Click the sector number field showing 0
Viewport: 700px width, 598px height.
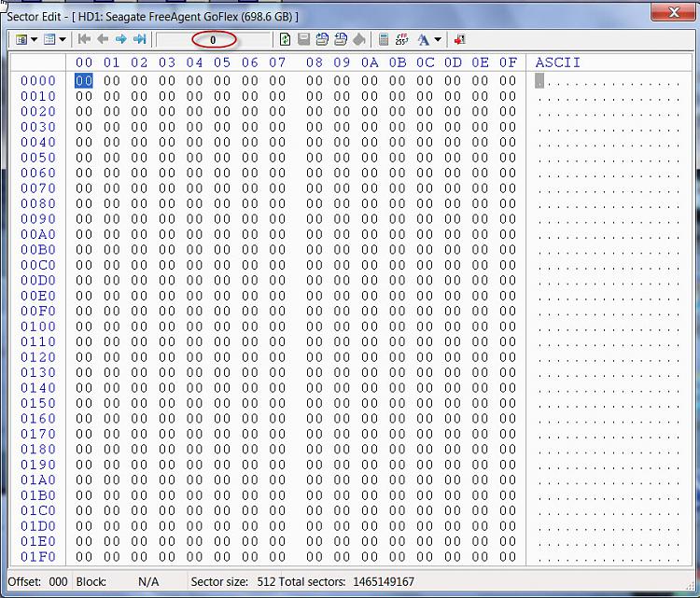214,40
